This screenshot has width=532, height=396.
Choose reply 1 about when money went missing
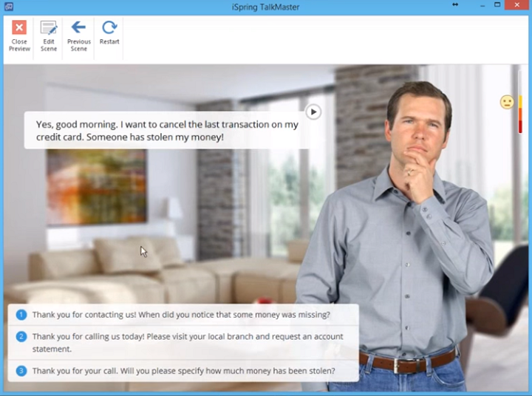coord(183,315)
